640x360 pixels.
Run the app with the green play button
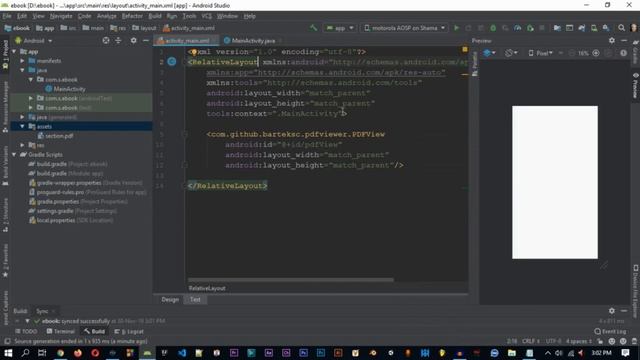[x=456, y=28]
